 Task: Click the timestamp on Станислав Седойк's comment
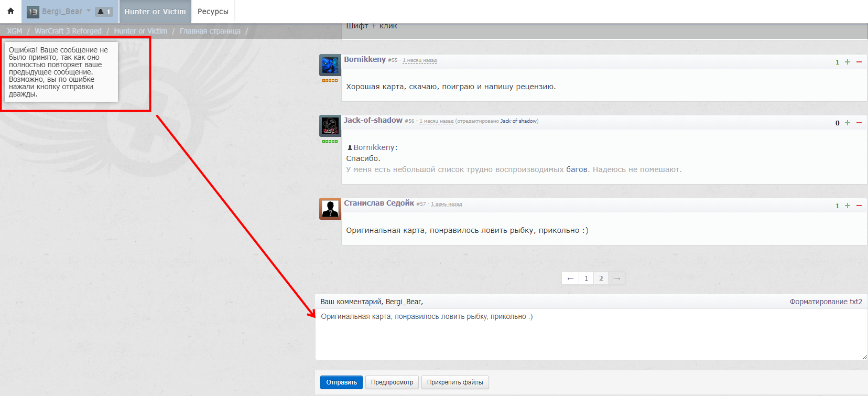447,204
